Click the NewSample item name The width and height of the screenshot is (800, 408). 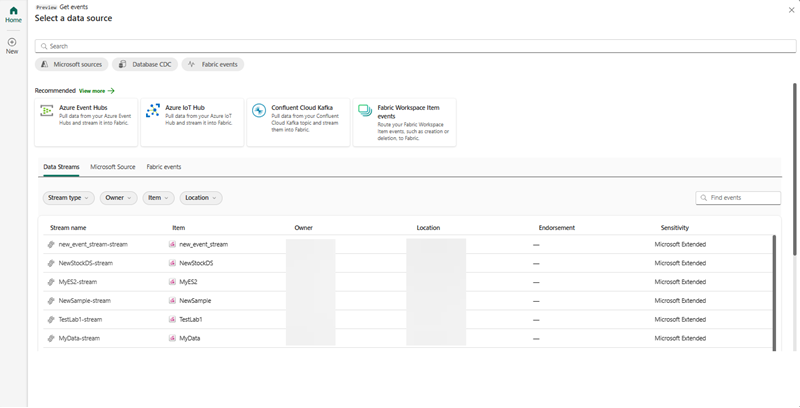[x=195, y=301]
